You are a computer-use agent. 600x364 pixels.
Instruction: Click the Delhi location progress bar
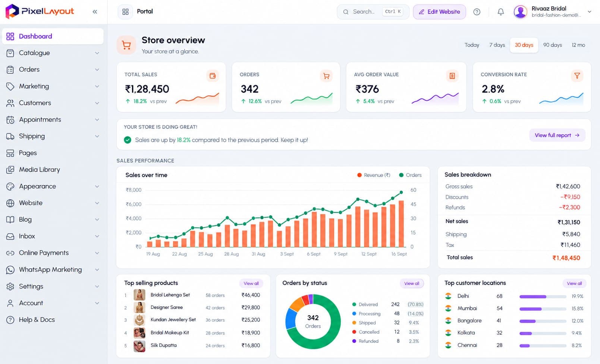(x=543, y=297)
